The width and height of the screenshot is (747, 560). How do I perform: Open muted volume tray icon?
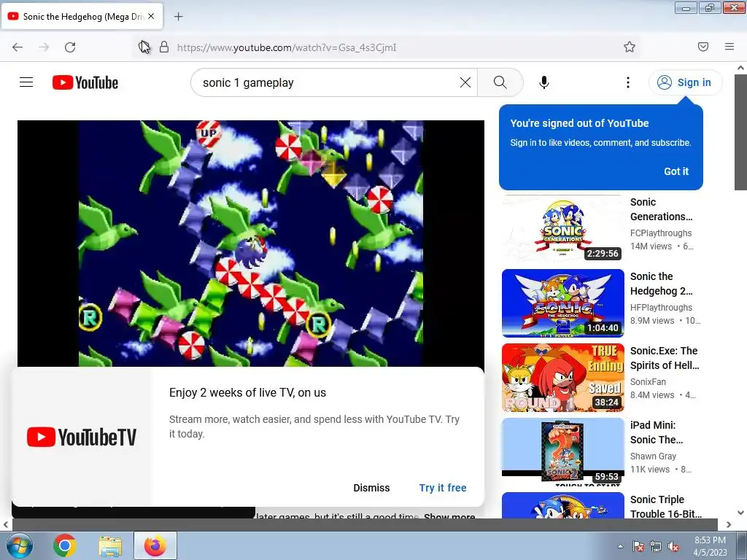pyautogui.click(x=673, y=546)
